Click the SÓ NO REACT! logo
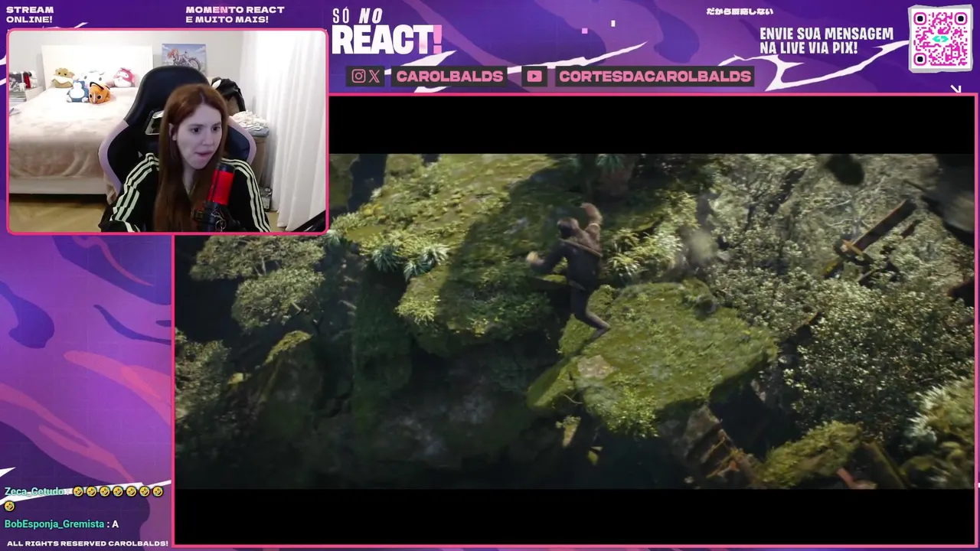Screen dimensions: 980x551 tap(387, 33)
